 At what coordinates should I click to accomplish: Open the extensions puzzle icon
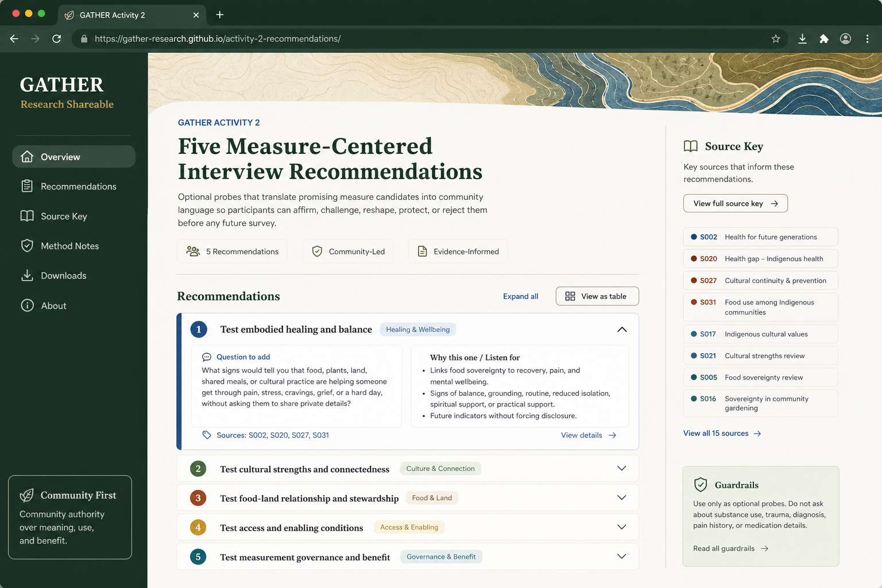824,38
